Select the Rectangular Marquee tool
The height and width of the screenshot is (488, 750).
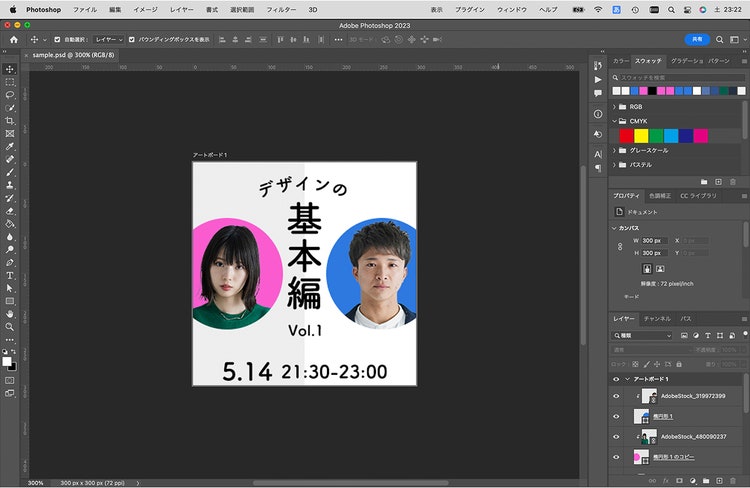[10, 82]
